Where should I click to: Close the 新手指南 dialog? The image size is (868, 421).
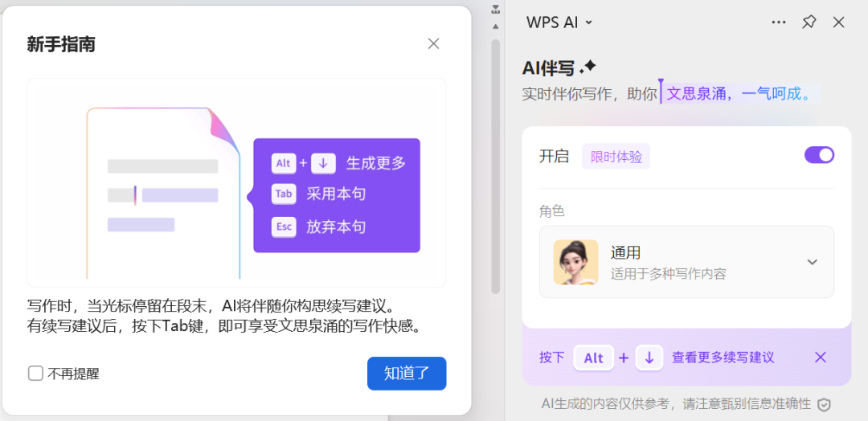(433, 43)
